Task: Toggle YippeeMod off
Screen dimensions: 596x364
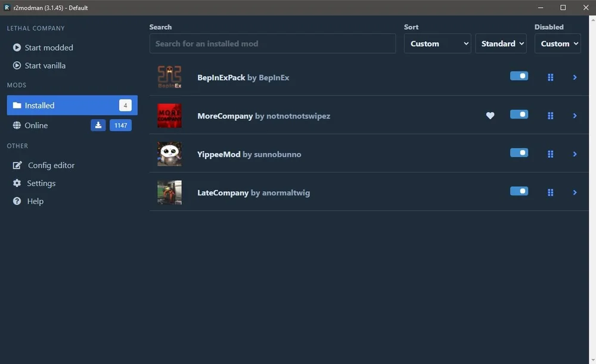Action: point(519,153)
